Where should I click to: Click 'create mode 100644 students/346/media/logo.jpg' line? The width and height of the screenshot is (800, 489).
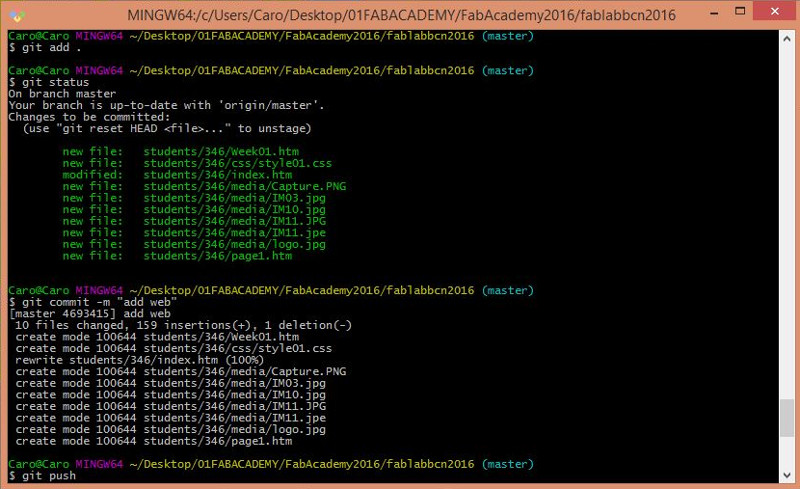170,430
